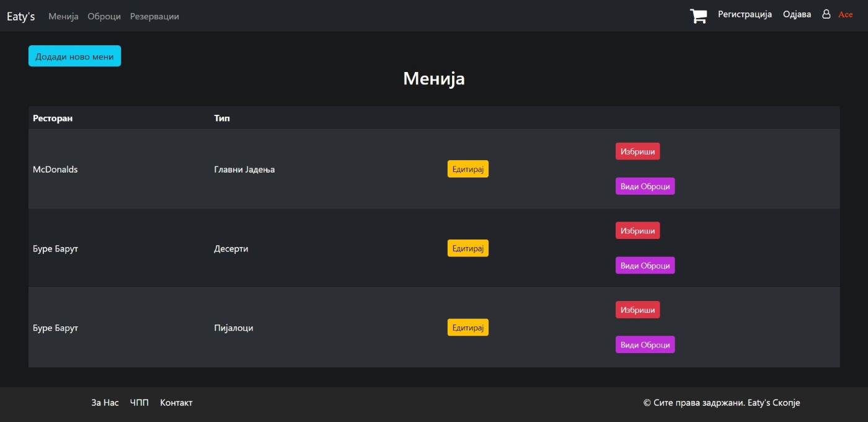868x422 pixels.
Task: Edit the Буре Барут Десерти menu
Action: (467, 248)
